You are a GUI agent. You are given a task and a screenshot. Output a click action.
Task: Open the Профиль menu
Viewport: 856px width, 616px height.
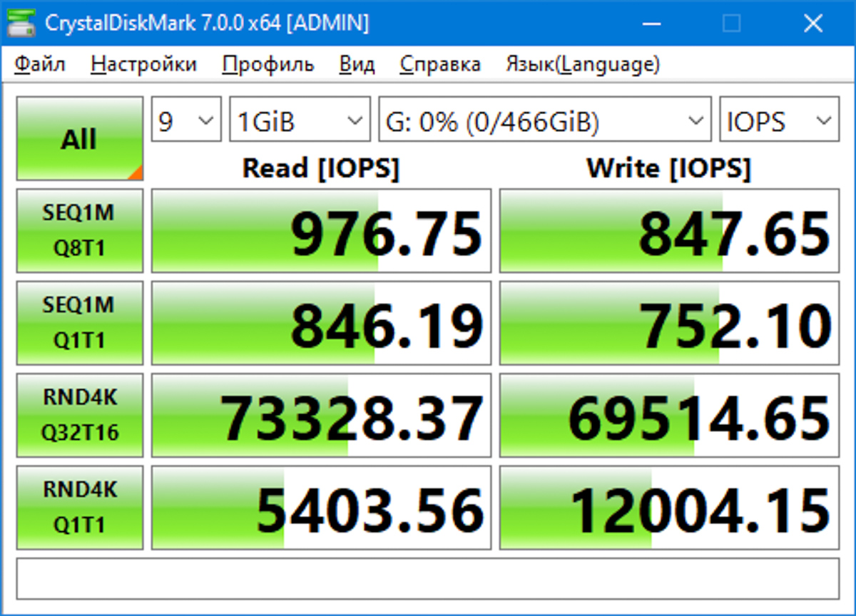[x=268, y=65]
